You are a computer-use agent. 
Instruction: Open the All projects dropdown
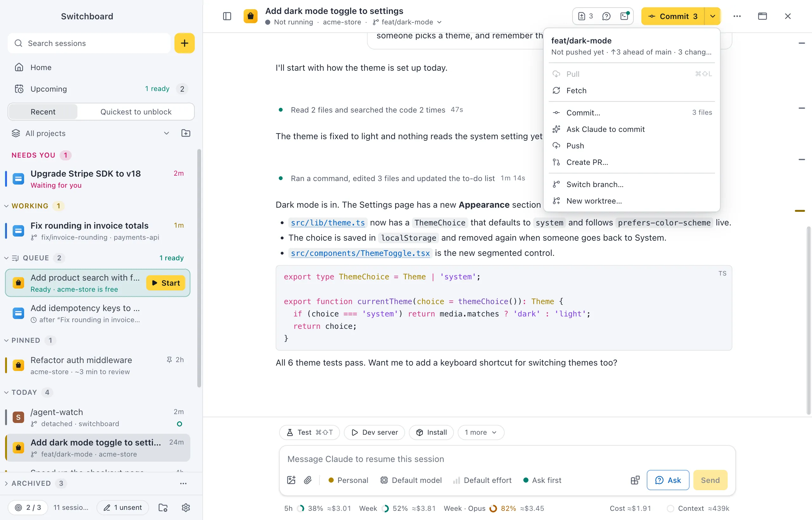[x=90, y=133]
